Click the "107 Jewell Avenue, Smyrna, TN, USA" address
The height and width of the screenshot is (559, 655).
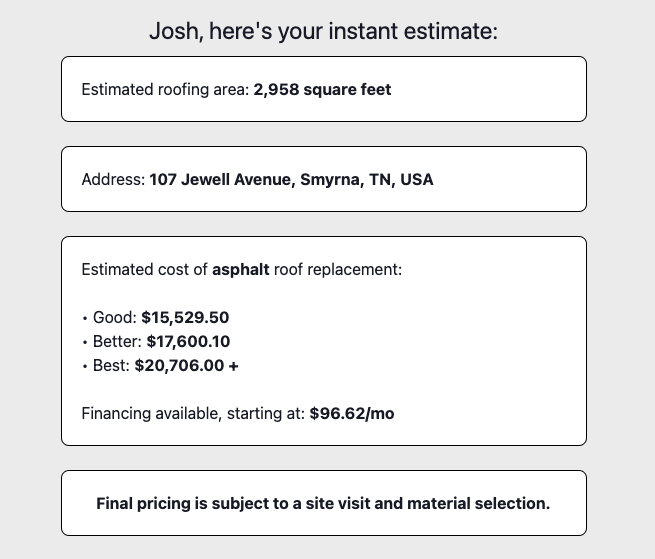pyautogui.click(x=291, y=180)
